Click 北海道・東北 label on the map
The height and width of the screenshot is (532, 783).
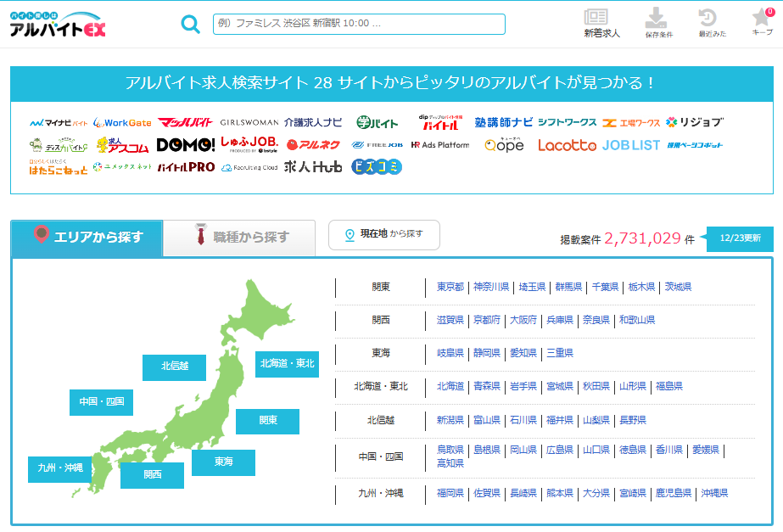287,364
